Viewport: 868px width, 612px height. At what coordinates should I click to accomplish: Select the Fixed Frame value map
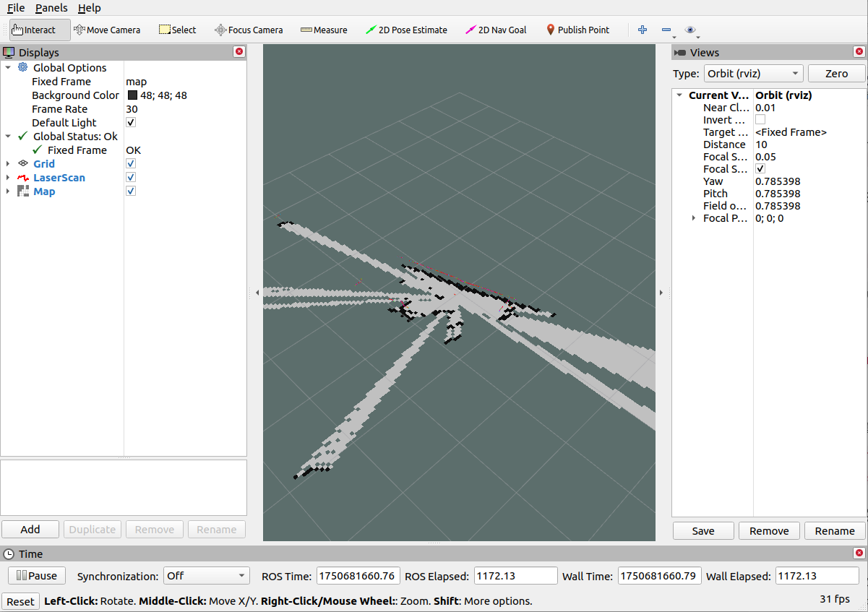(136, 82)
